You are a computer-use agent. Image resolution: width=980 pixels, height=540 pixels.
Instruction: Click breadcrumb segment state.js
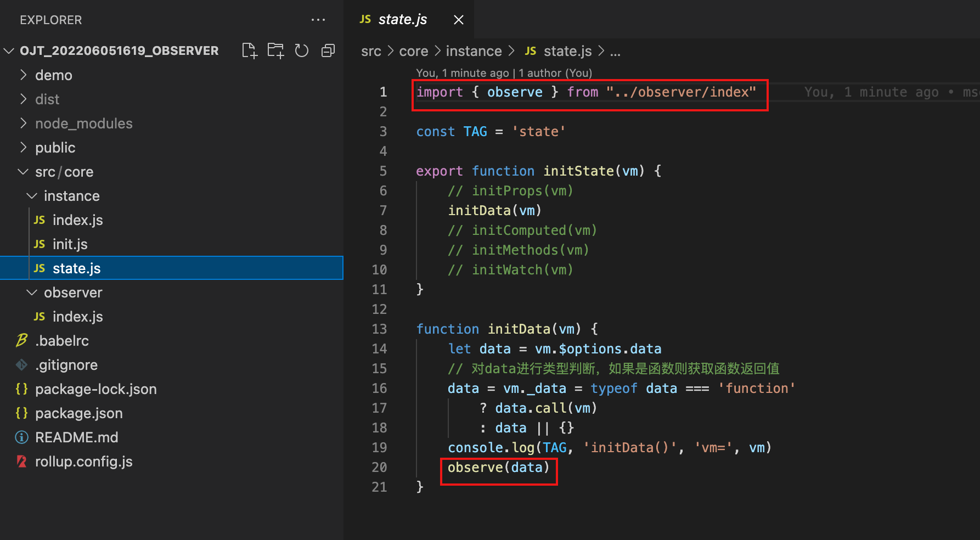tap(568, 51)
